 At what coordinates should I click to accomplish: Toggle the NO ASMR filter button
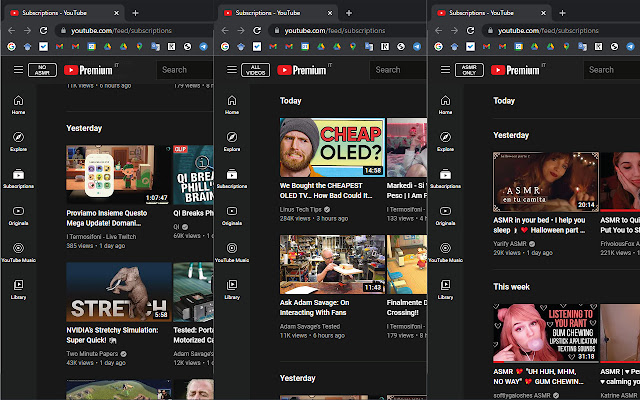42,70
